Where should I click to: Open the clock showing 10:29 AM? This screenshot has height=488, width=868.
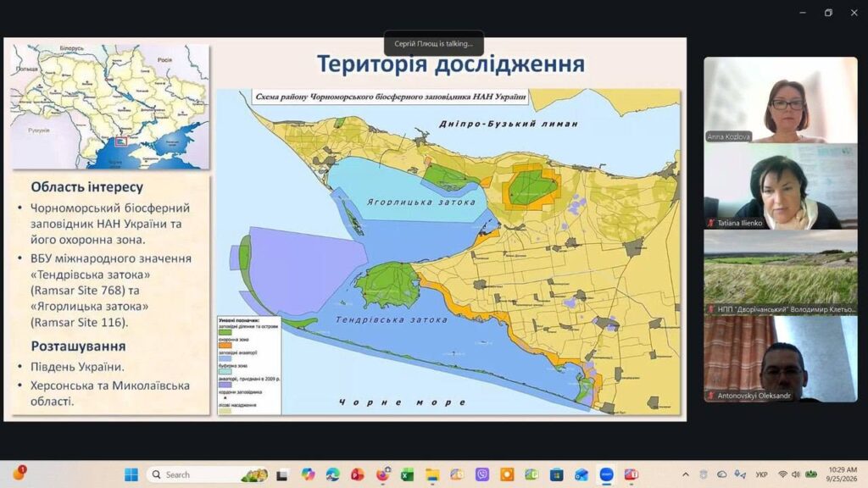tap(842, 474)
